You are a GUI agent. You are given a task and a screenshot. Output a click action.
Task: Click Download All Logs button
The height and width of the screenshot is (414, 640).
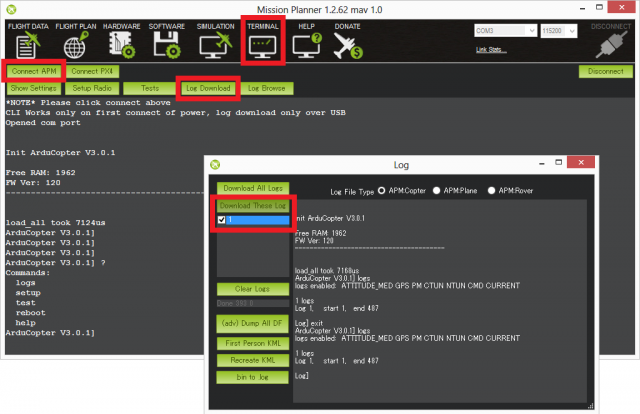(253, 188)
